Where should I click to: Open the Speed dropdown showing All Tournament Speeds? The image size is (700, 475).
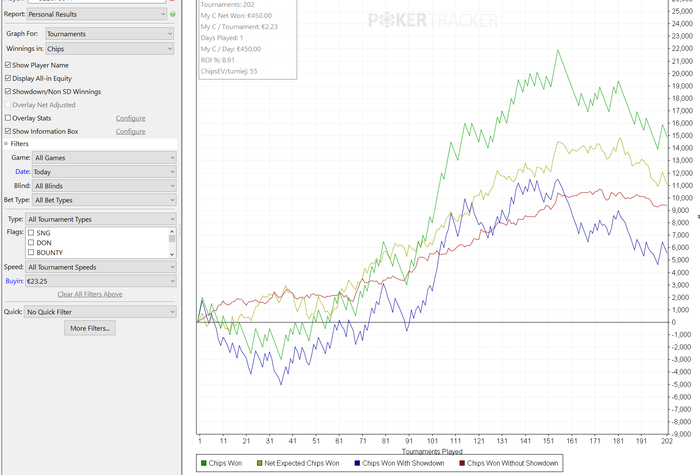101,267
